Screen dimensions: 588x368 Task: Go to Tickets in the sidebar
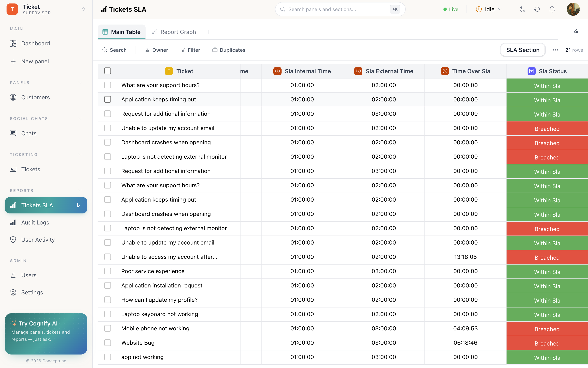point(46,169)
